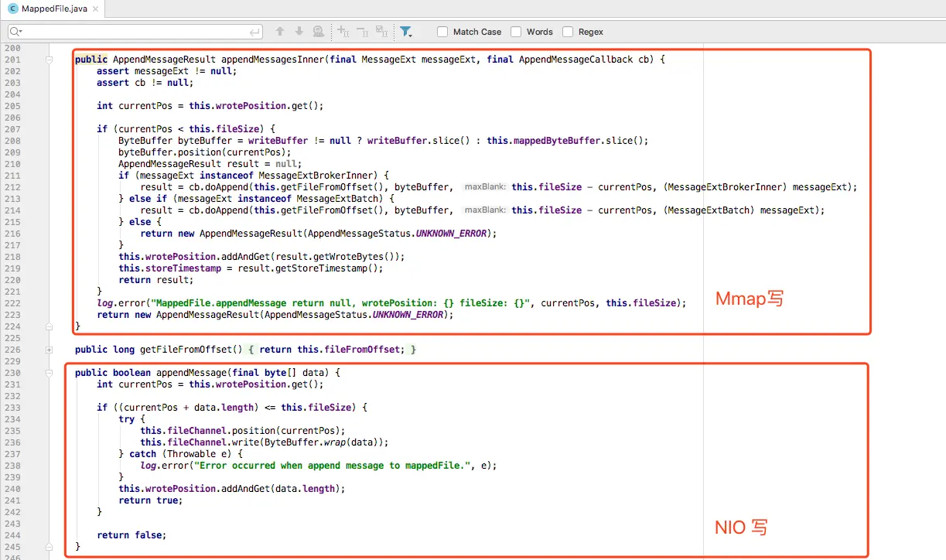The width and height of the screenshot is (946, 560).
Task: Click 'appendMessage(final byte[] data)' signature
Action: pyautogui.click(x=245, y=373)
